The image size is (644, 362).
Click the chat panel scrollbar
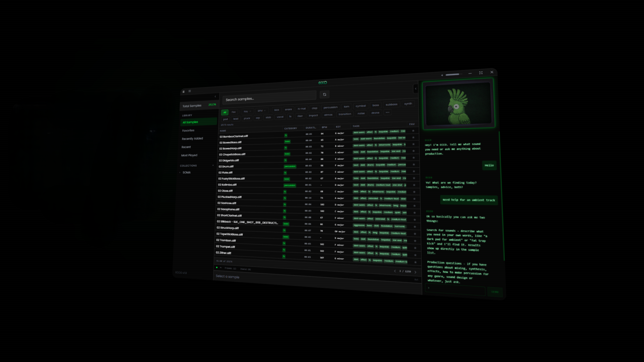pos(502,196)
